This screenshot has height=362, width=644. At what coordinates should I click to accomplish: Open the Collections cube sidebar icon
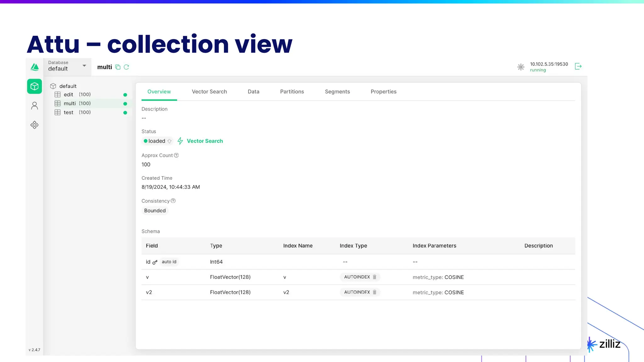coord(35,86)
